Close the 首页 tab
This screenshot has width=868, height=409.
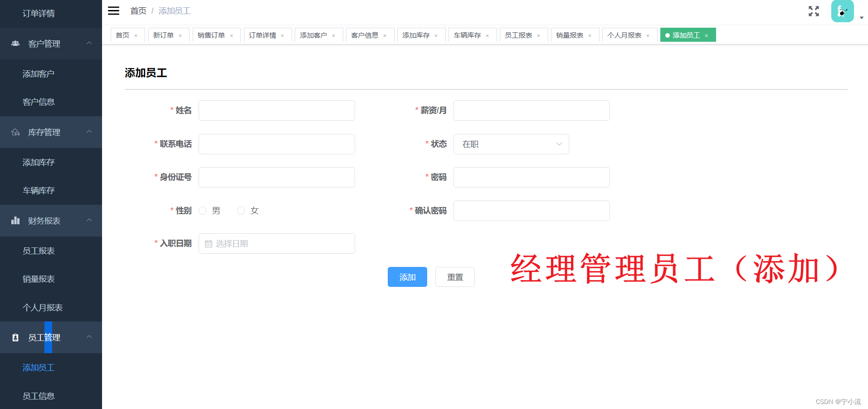click(136, 35)
